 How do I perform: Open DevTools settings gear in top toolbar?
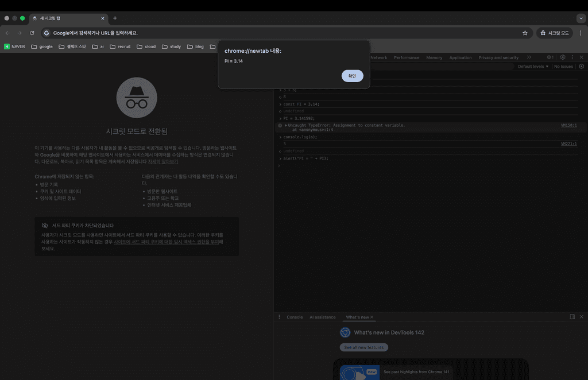563,57
